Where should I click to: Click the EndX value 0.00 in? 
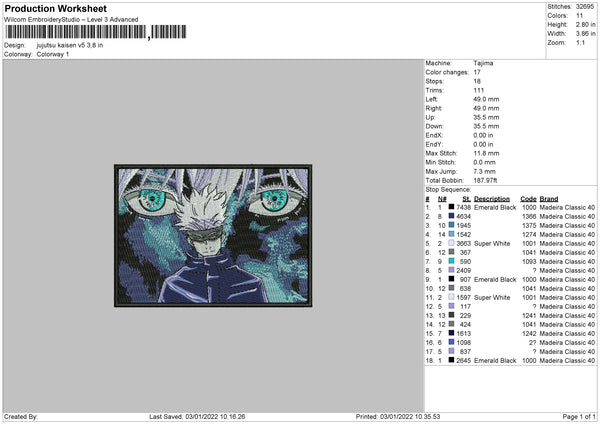(x=483, y=135)
